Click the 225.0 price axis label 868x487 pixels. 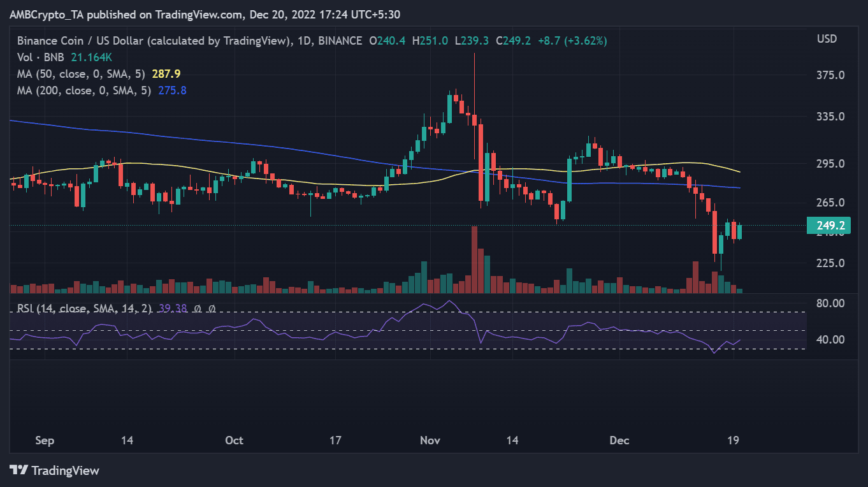[x=831, y=263]
